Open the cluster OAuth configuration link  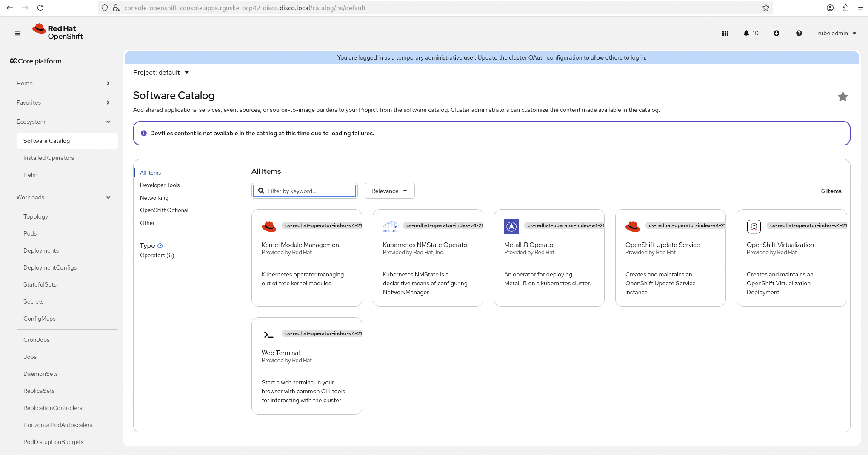point(545,57)
